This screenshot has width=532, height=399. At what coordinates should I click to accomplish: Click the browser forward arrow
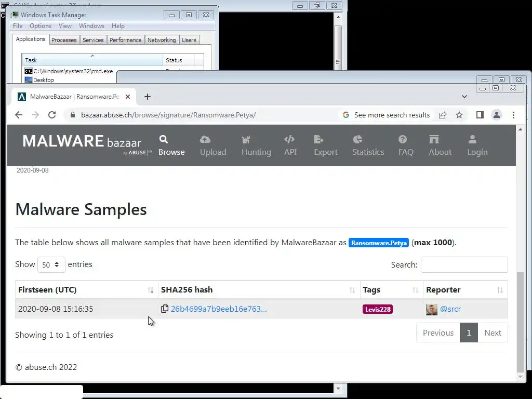(x=35, y=115)
